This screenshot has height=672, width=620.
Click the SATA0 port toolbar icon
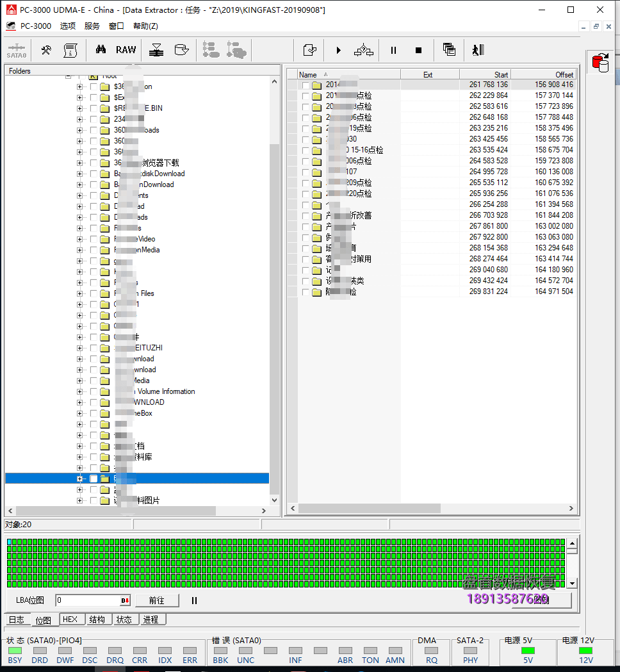tap(17, 50)
